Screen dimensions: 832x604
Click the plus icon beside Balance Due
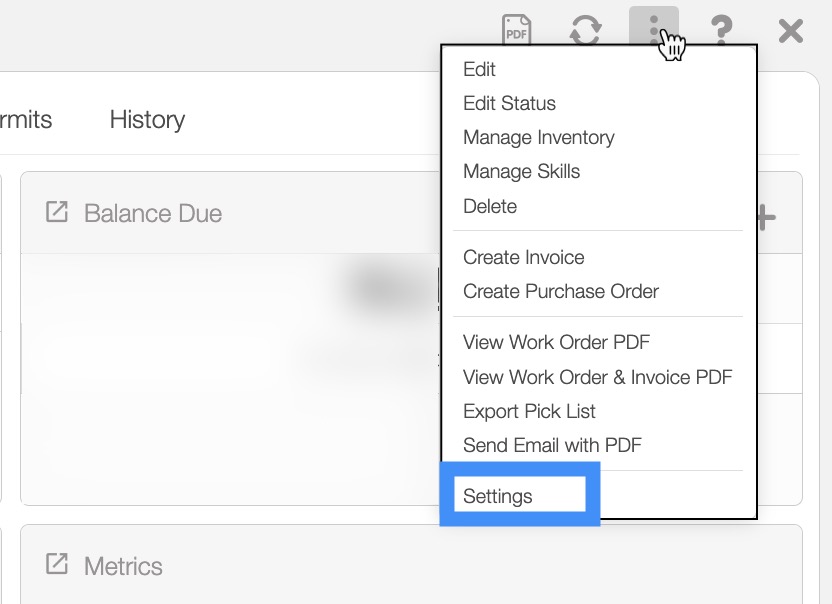coord(765,216)
